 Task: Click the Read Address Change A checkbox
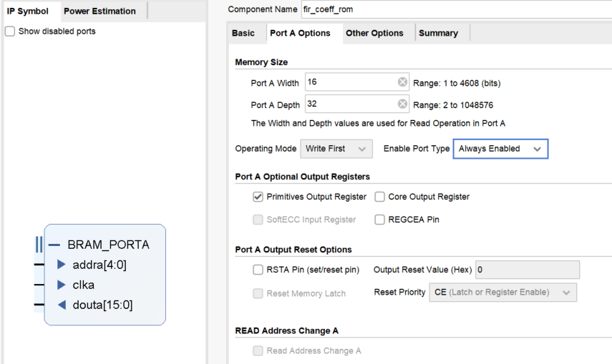tap(258, 350)
